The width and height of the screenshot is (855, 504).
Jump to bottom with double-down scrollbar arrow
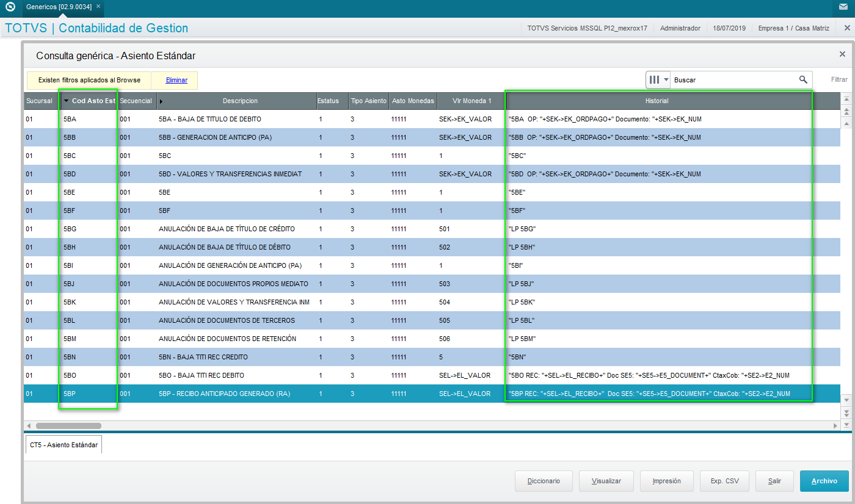pyautogui.click(x=846, y=412)
